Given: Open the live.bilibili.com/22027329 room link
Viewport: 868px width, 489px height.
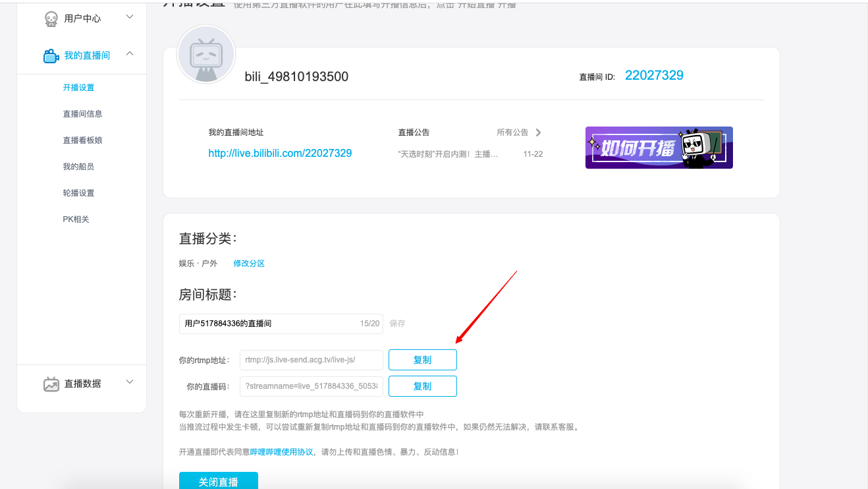Looking at the screenshot, I should [x=280, y=153].
